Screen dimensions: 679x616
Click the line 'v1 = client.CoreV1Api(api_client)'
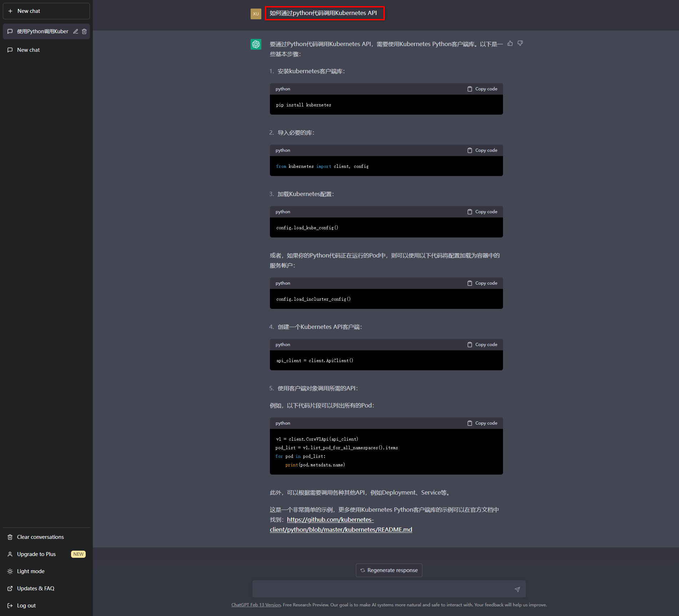coord(317,439)
